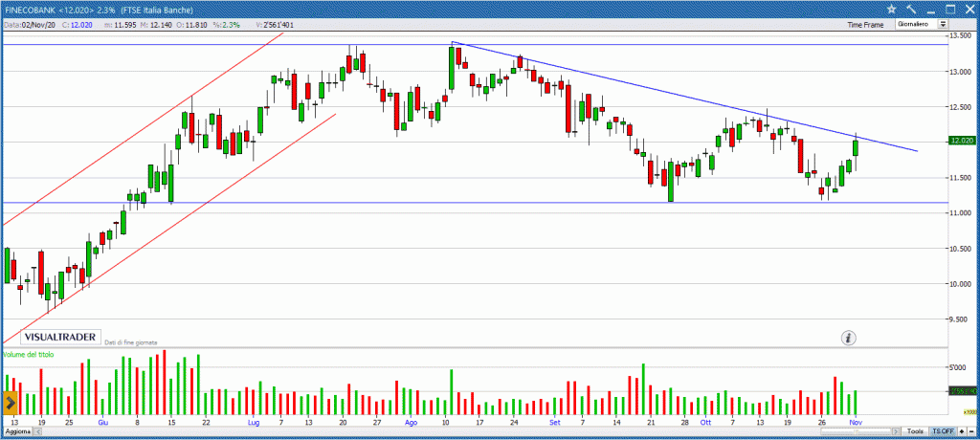Click the 11.000 price axis label
Image resolution: width=980 pixels, height=440 pixels.
(961, 213)
